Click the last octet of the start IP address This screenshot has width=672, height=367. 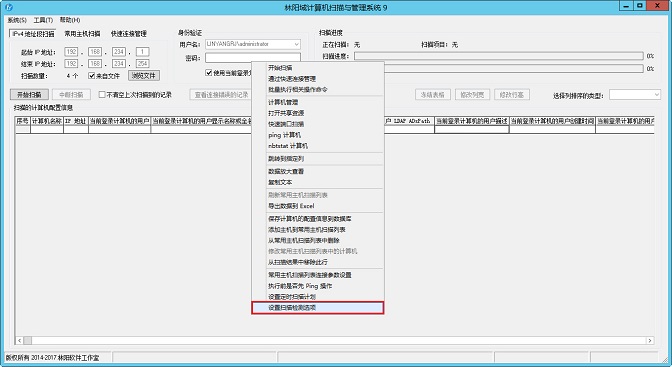click(x=142, y=52)
